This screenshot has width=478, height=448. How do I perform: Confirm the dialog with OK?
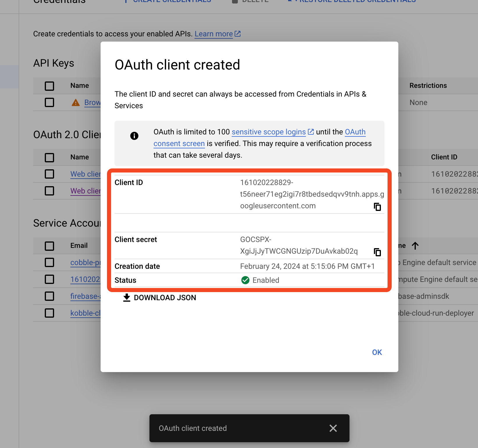pyautogui.click(x=377, y=352)
